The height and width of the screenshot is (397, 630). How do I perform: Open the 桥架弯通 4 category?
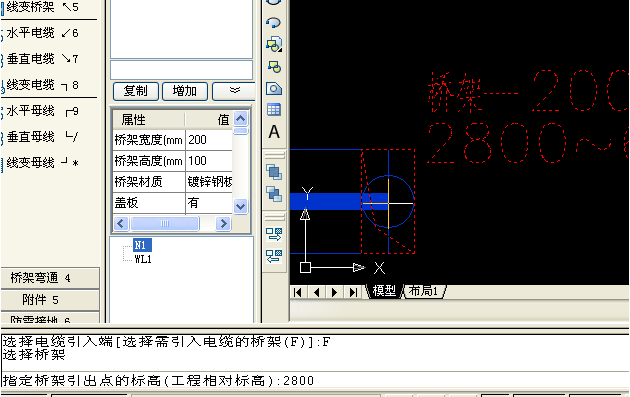[50, 278]
